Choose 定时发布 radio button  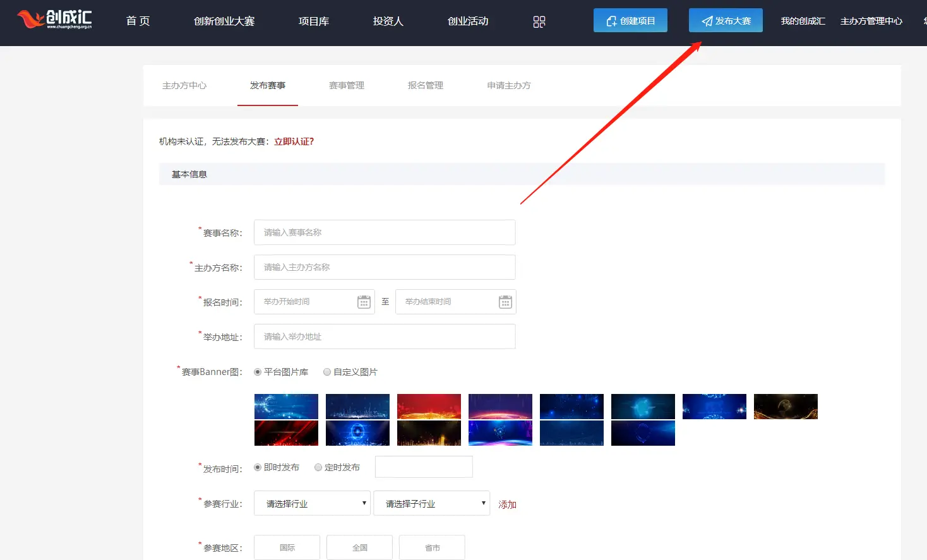click(x=318, y=467)
